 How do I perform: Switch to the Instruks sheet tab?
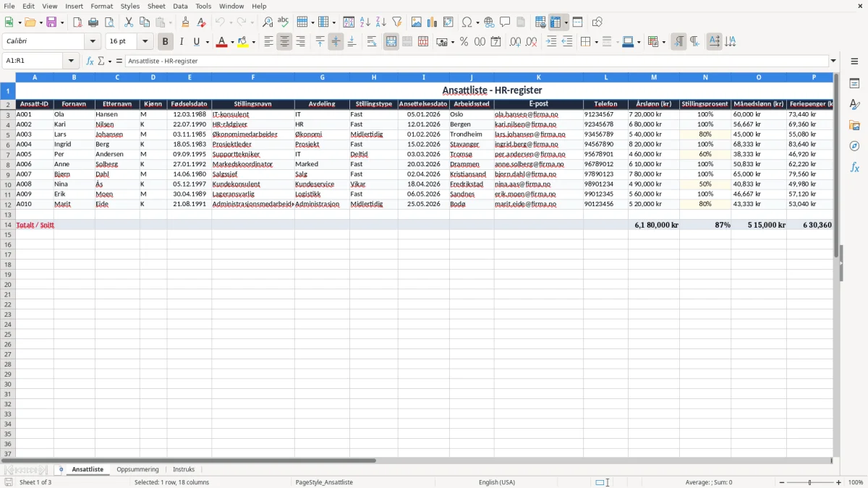184,469
